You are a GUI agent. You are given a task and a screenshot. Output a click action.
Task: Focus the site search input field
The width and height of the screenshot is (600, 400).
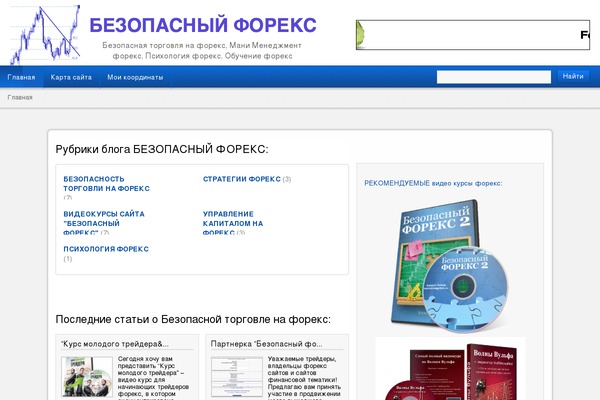(x=494, y=77)
